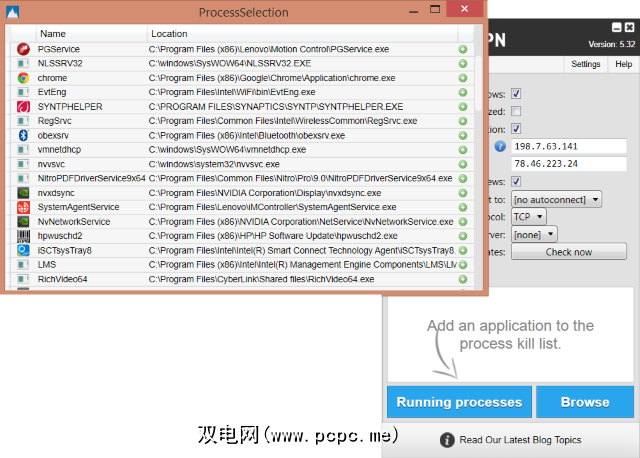Click the 78.46.223.24 DNS field
640x458 pixels.
coord(569,164)
